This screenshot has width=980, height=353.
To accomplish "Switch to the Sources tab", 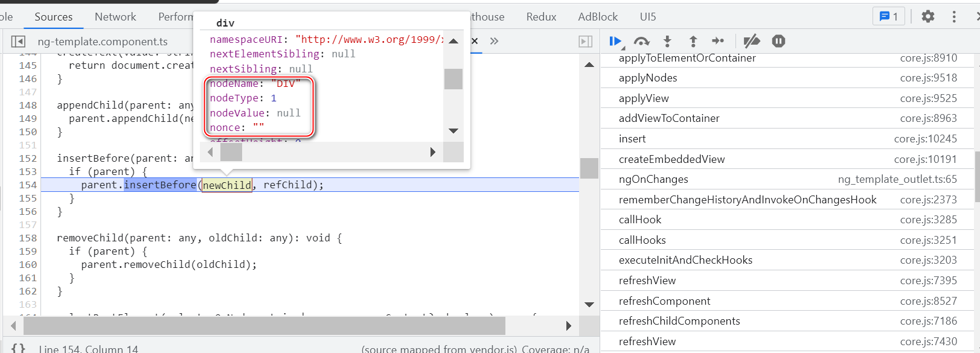I will 54,17.
